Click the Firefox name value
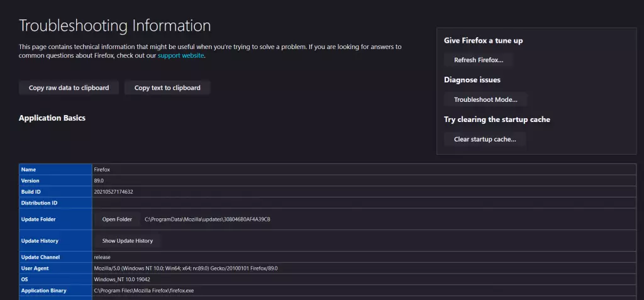Viewport: 644px width, 300px height. pos(102,169)
